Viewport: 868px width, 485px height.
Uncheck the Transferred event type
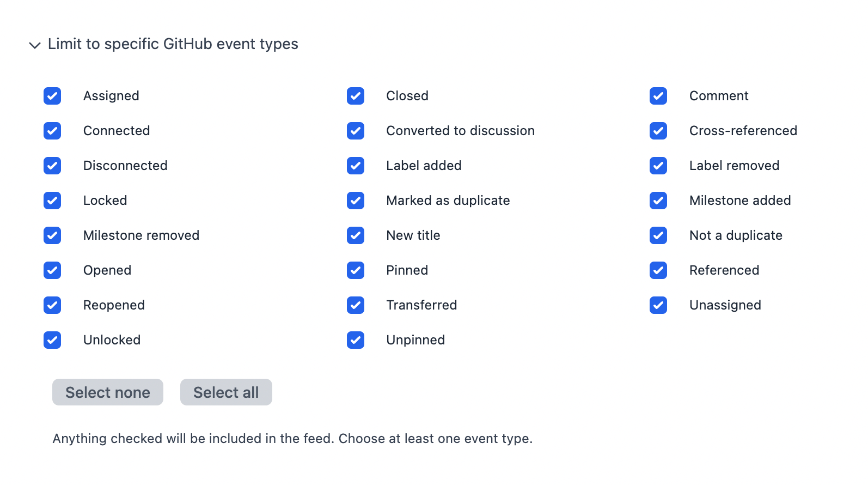[356, 305]
